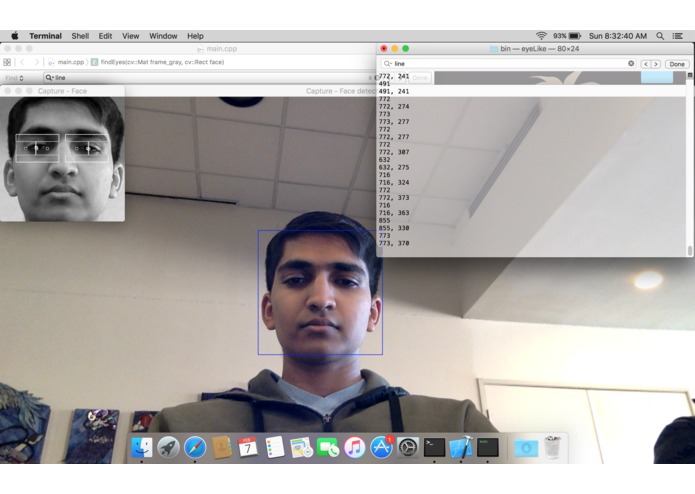Open the Xcode related items grid icon
Screen dimensions: 695x494
(7, 62)
